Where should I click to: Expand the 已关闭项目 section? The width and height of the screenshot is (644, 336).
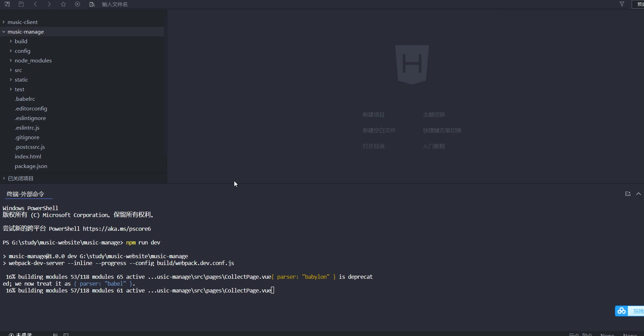click(x=4, y=178)
